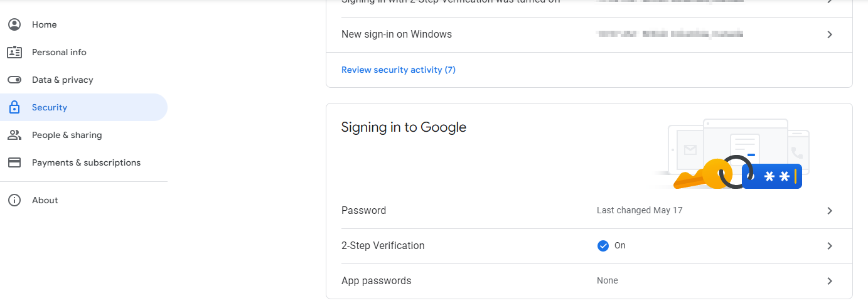Open the New sign-in on Windows entry
This screenshot has width=868, height=308.
pos(589,35)
